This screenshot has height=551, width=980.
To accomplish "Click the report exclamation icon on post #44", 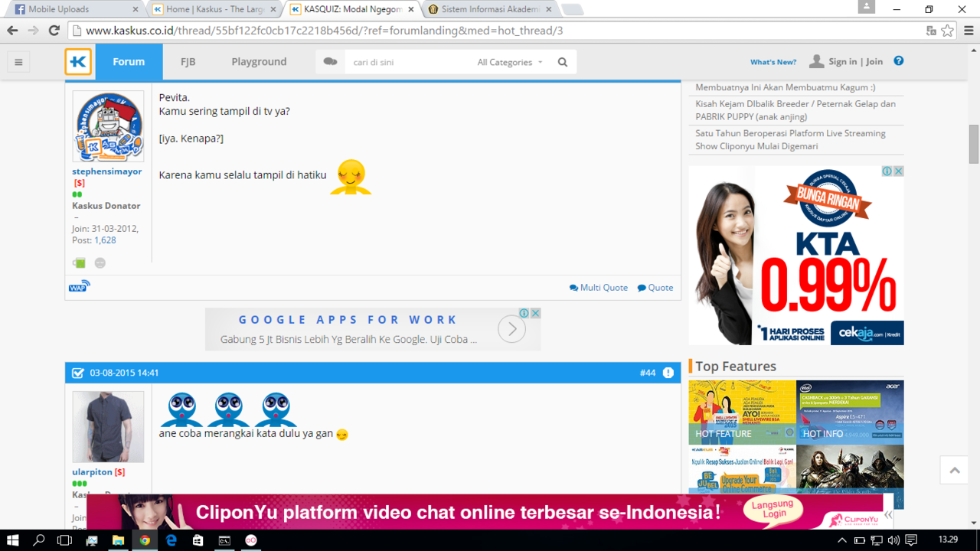I will click(x=668, y=373).
